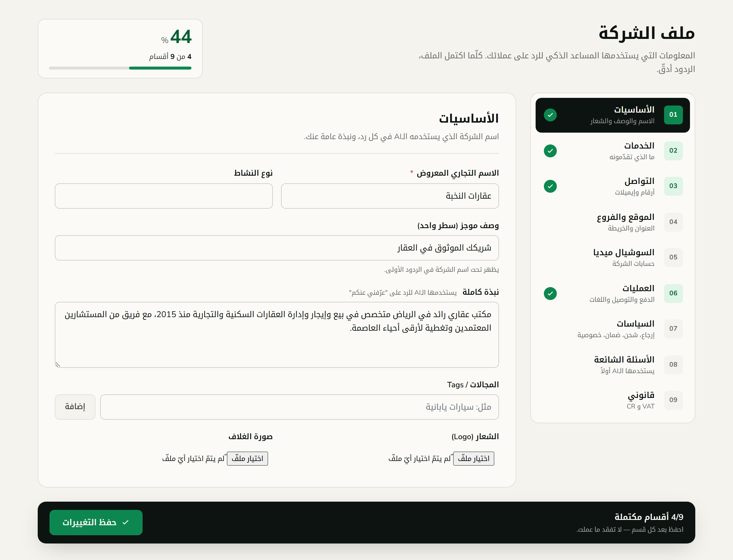
Task: Click the 09 badge for قانوني
Action: 673,400
